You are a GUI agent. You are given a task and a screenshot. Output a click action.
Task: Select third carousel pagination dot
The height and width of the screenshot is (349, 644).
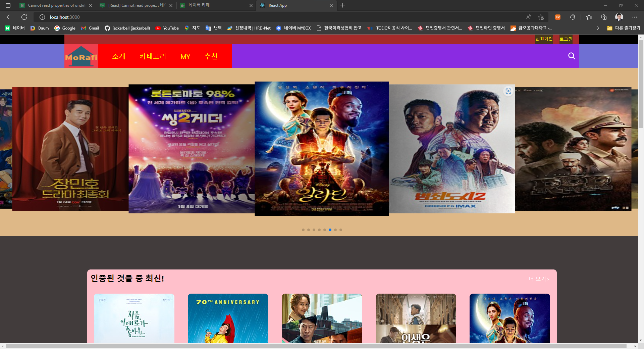[314, 230]
